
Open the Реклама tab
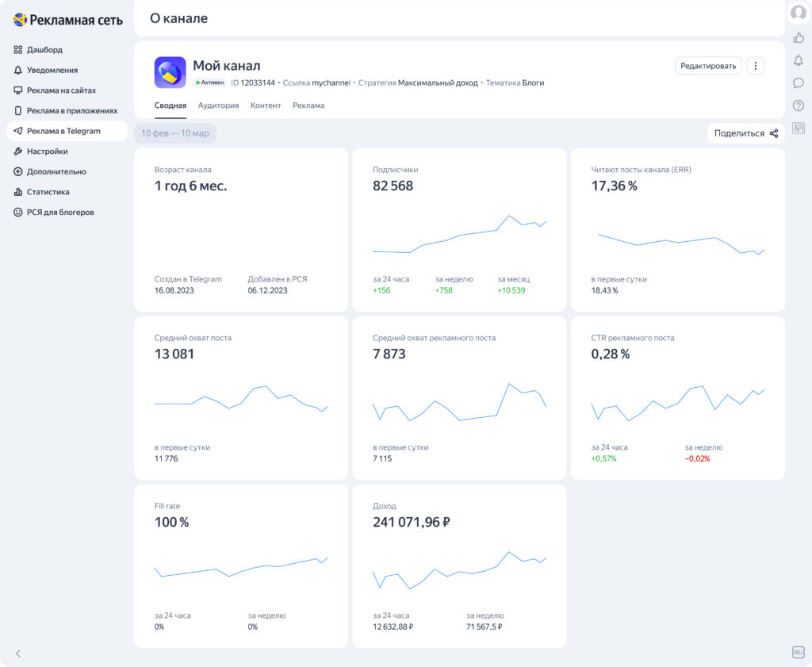point(308,105)
